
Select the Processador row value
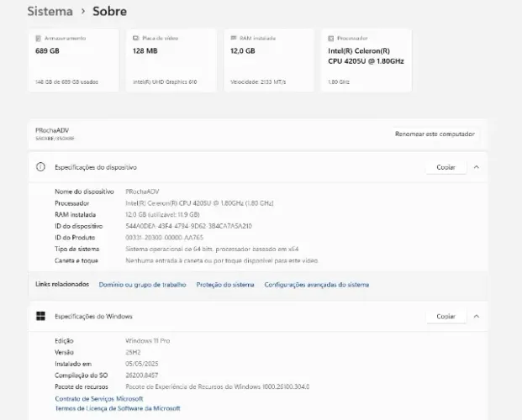[199, 203]
